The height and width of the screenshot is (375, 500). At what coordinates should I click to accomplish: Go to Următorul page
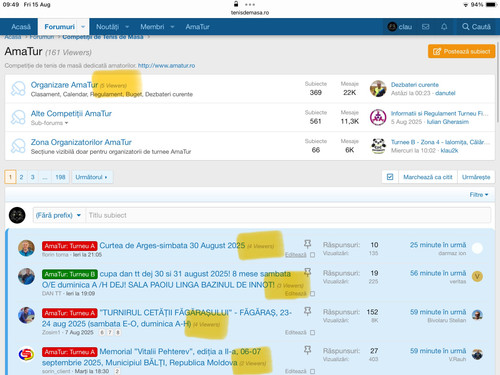tap(91, 177)
